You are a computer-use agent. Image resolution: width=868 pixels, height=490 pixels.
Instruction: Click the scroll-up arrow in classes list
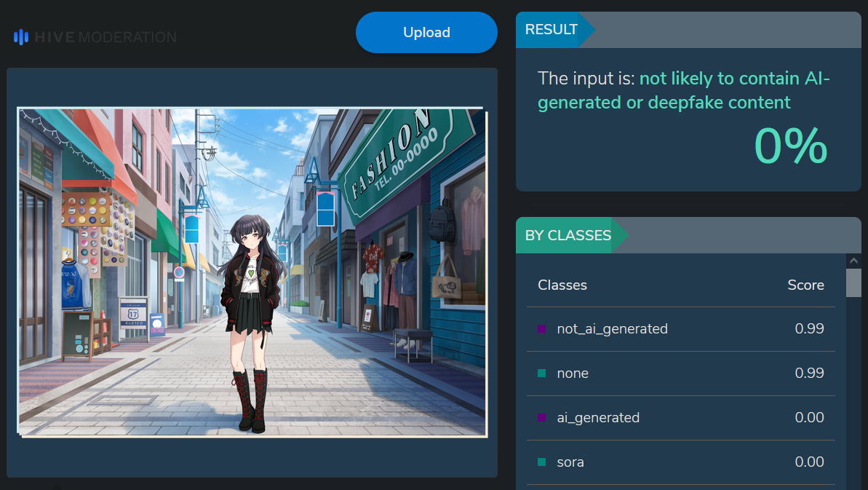tap(853, 261)
